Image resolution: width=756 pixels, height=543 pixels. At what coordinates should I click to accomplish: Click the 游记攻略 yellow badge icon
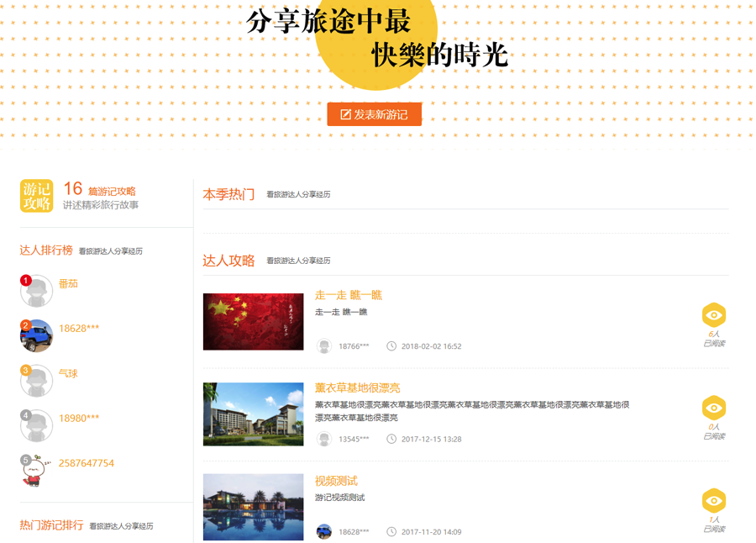coord(36,196)
